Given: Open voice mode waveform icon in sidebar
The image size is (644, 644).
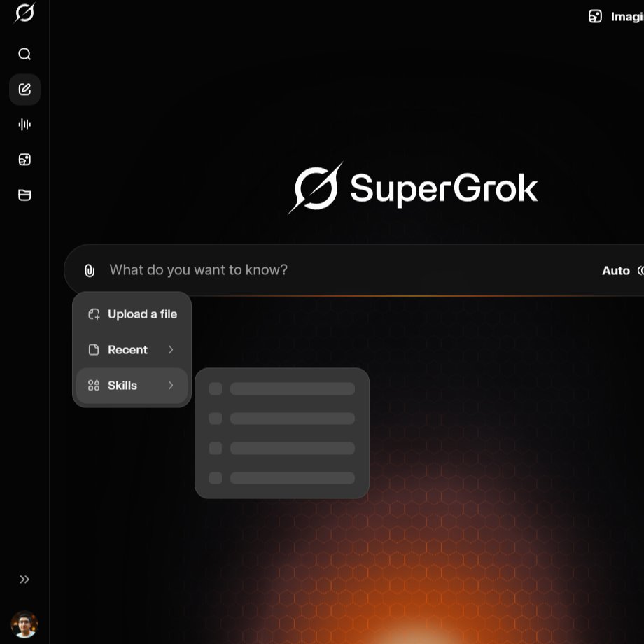Looking at the screenshot, I should coord(24,124).
